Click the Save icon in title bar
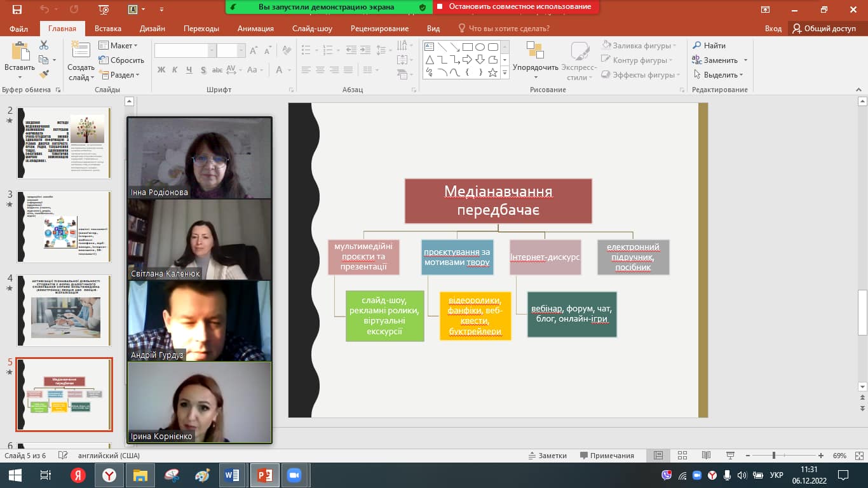The width and height of the screenshot is (868, 488). [x=17, y=10]
